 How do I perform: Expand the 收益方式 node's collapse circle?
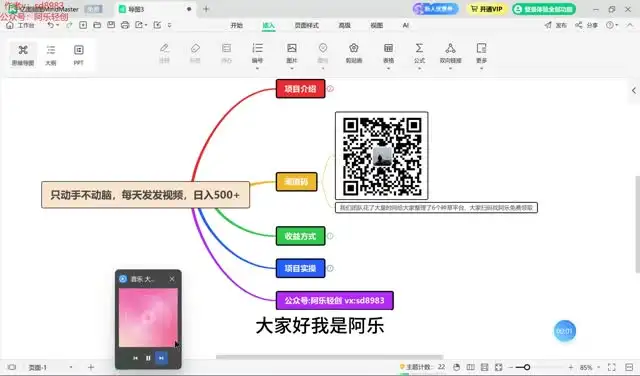tap(330, 236)
